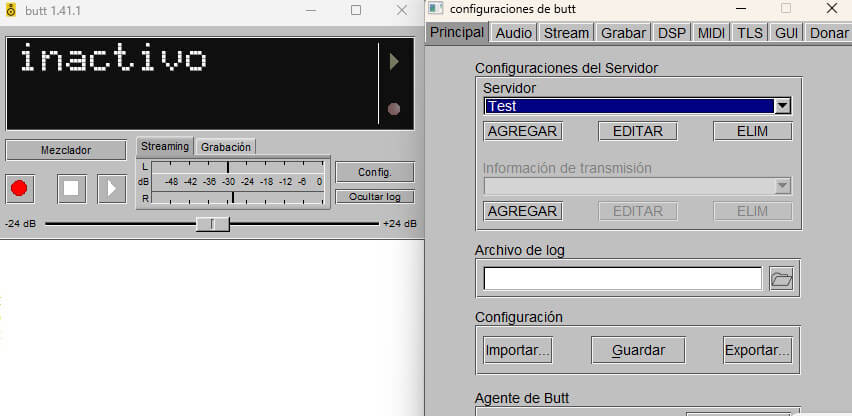Click the white log area in butt window
852x416 pixels.
pos(212,327)
